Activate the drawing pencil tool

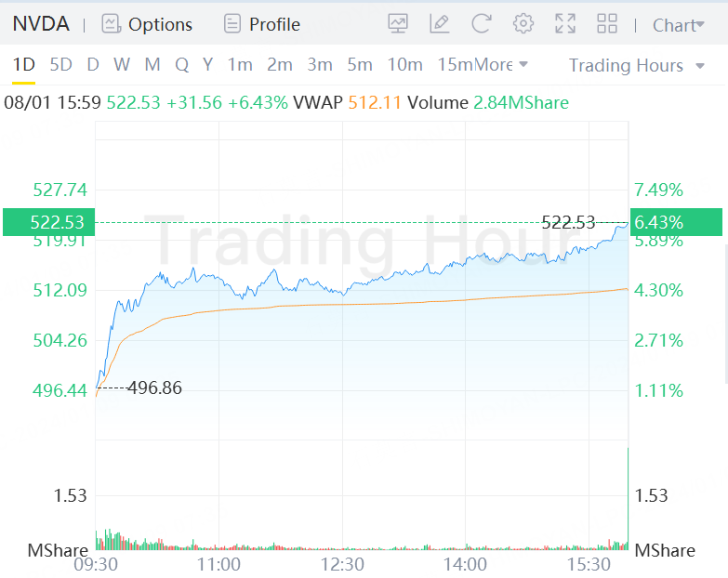pos(440,24)
